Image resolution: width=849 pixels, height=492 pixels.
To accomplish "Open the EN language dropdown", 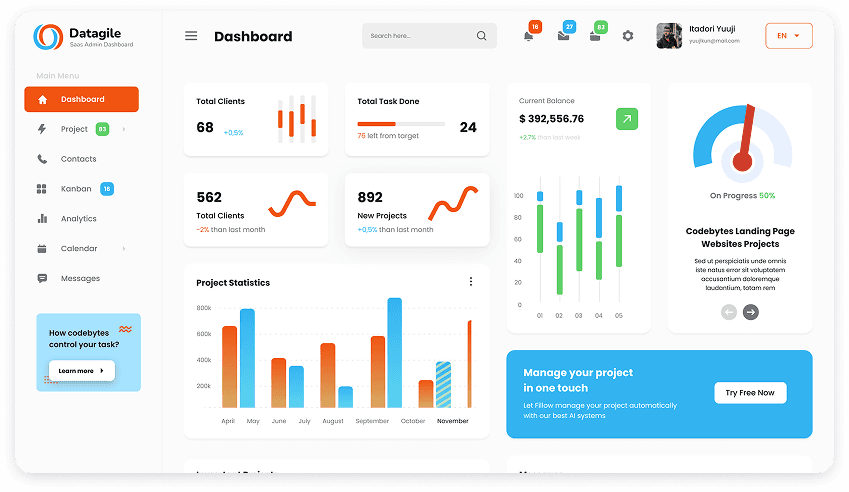I will pos(788,36).
